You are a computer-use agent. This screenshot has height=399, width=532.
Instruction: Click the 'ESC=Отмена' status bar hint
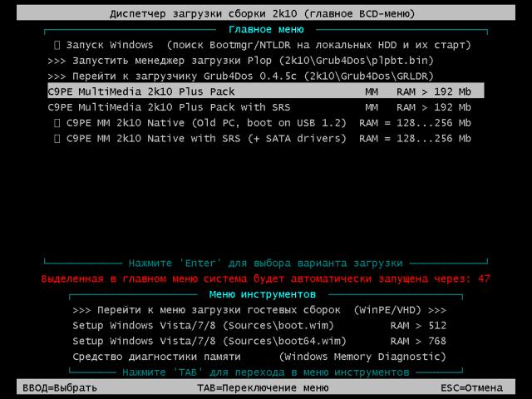point(471,388)
